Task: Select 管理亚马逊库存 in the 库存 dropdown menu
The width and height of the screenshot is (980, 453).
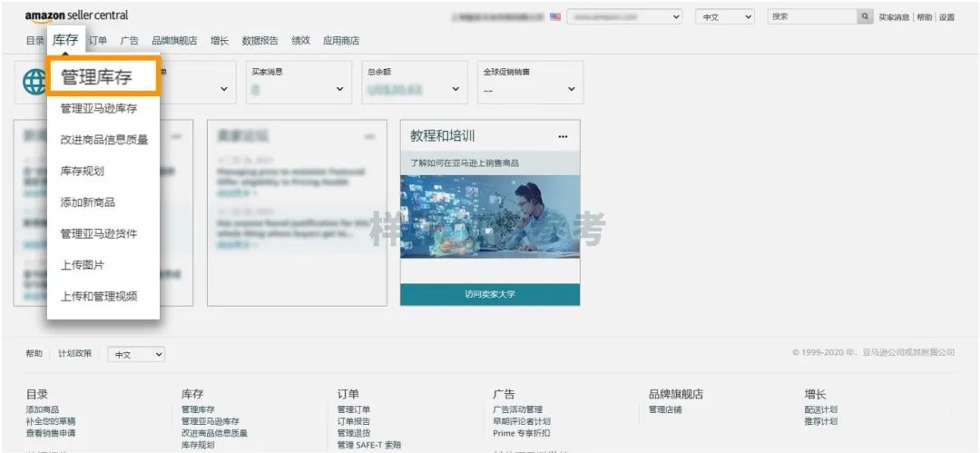Action: pyautogui.click(x=98, y=109)
